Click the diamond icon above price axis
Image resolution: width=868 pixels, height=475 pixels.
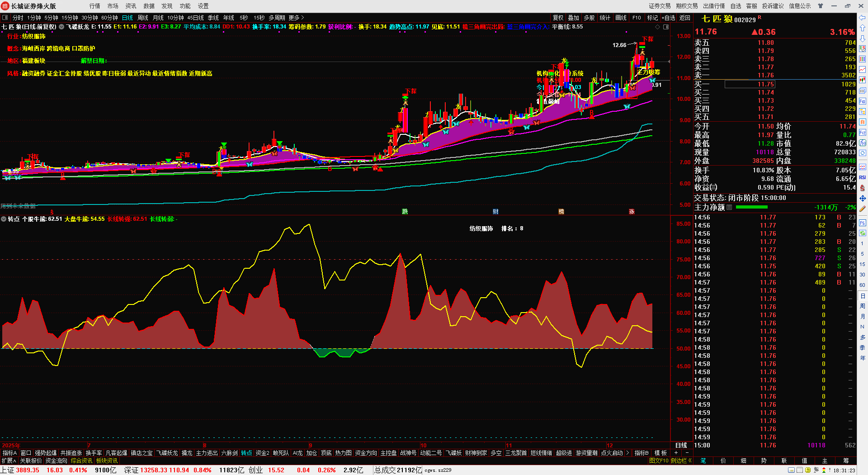click(x=658, y=27)
